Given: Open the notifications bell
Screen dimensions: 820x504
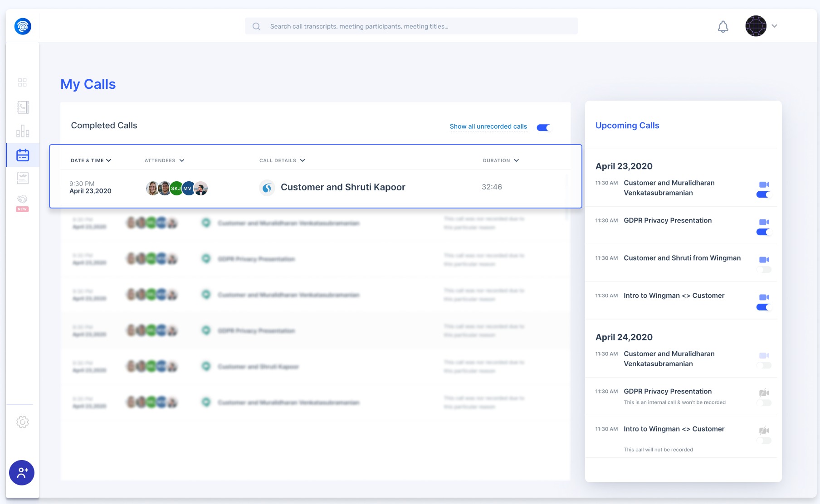Looking at the screenshot, I should (x=723, y=27).
